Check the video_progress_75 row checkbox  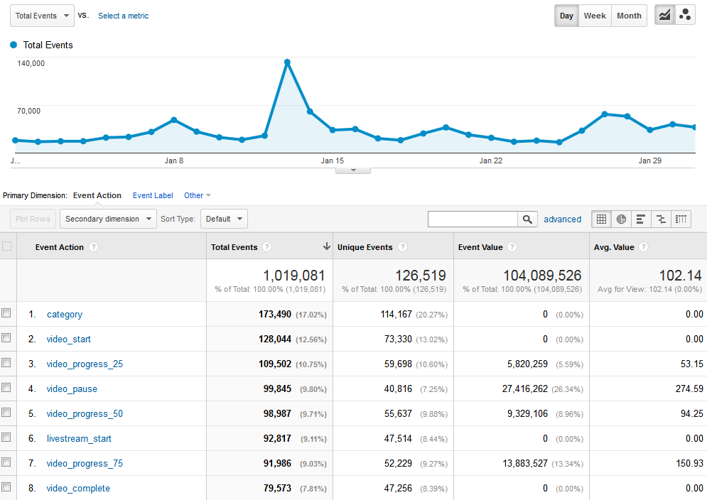tap(6, 462)
